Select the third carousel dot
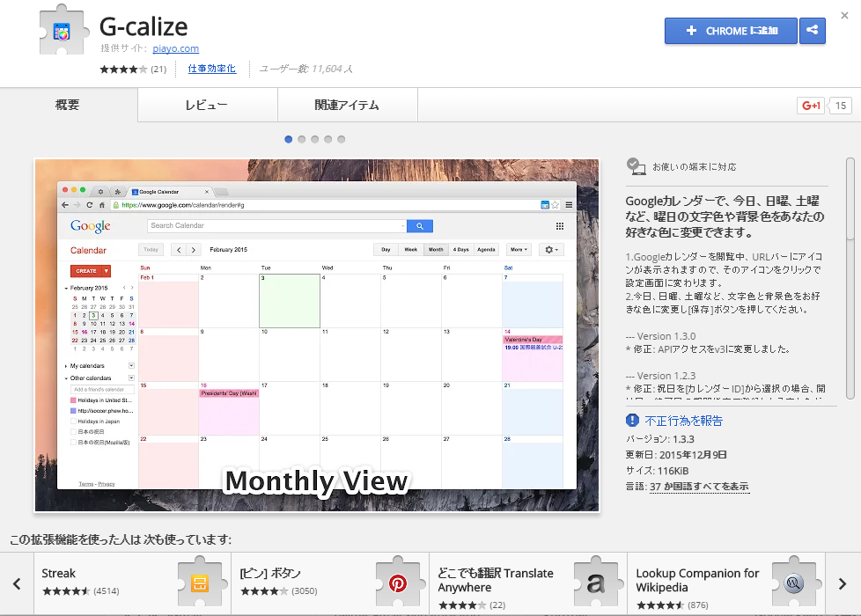Viewport: 861px width, 616px height. [x=314, y=139]
